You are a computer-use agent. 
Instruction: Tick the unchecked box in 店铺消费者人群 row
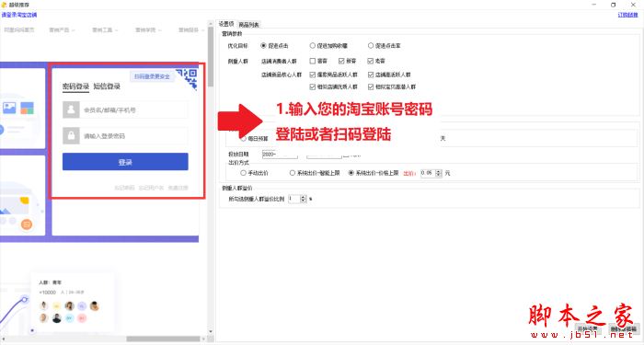313,61
